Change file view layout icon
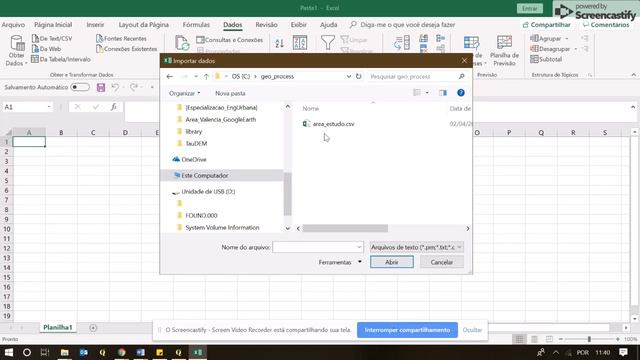 pyautogui.click(x=417, y=93)
